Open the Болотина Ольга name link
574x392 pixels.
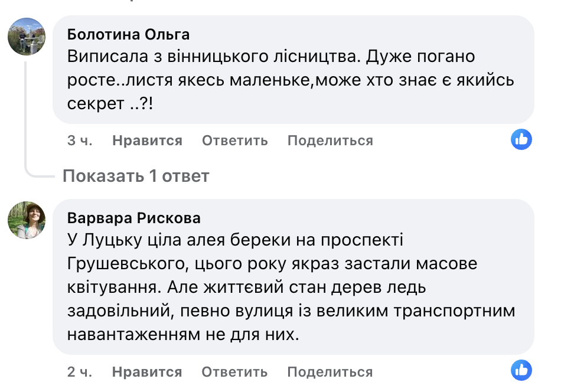[x=128, y=34]
